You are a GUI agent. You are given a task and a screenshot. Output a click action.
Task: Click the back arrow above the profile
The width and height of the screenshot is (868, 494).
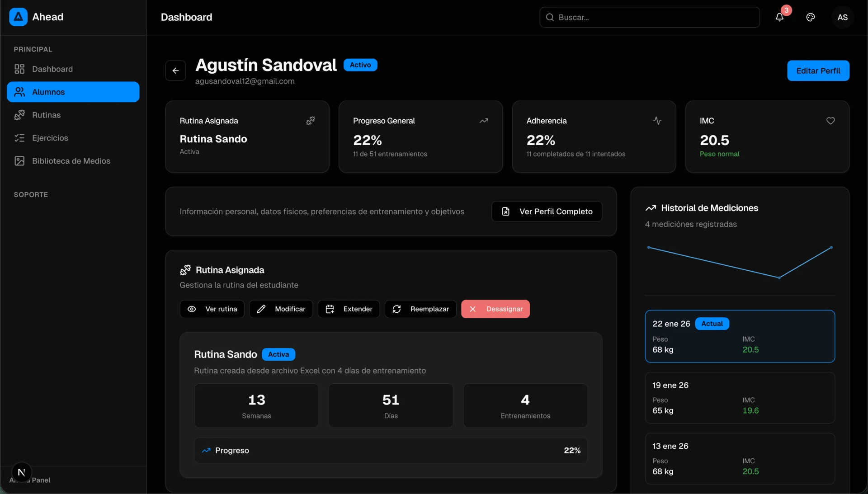pos(175,71)
